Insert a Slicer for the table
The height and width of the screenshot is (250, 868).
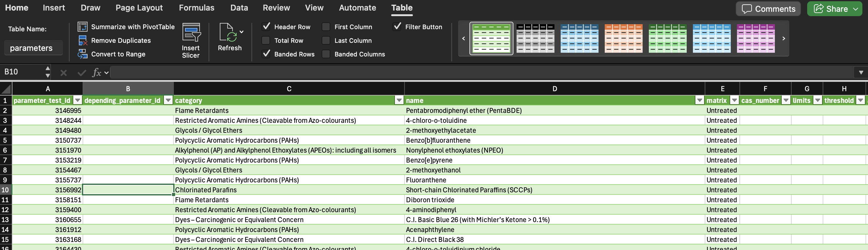[191, 40]
